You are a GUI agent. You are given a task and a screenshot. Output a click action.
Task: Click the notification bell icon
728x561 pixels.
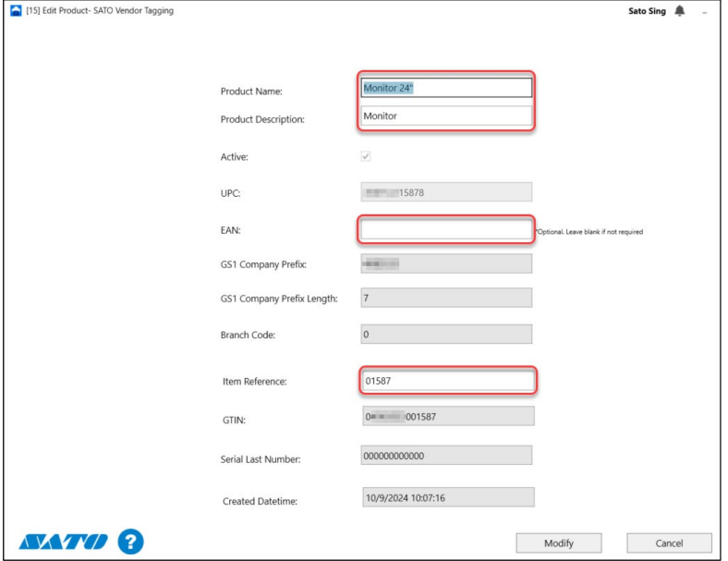(680, 11)
